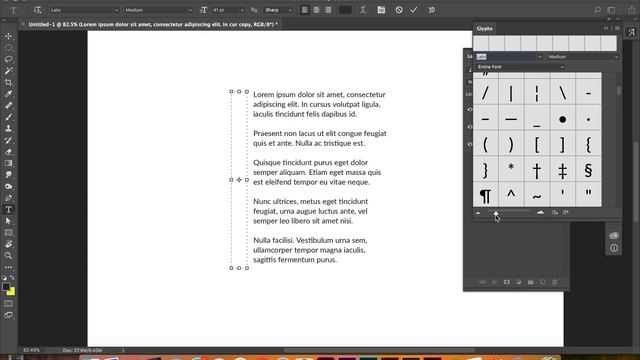Viewport: 640px width, 360px height.
Task: Toggle the Character and Paragraph panels
Action: tap(381, 10)
